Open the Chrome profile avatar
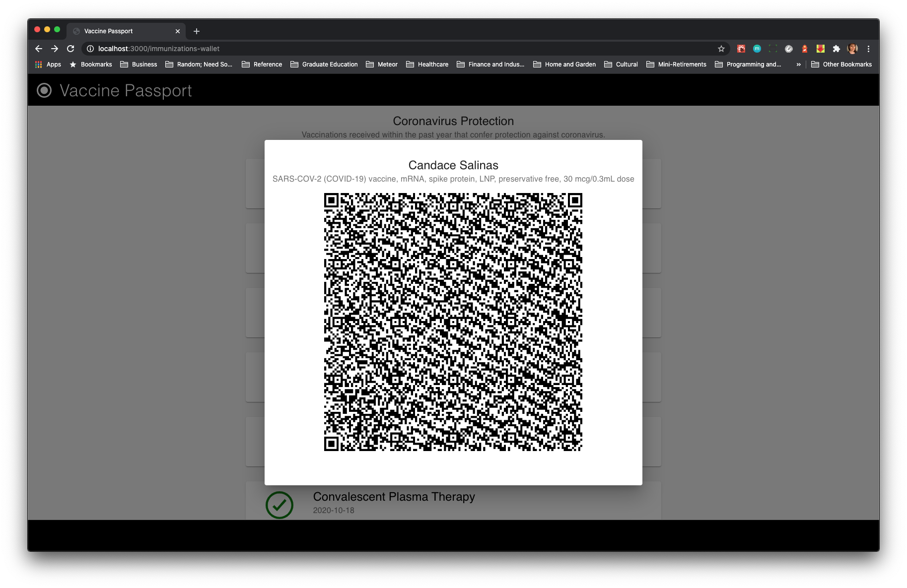 coord(852,49)
